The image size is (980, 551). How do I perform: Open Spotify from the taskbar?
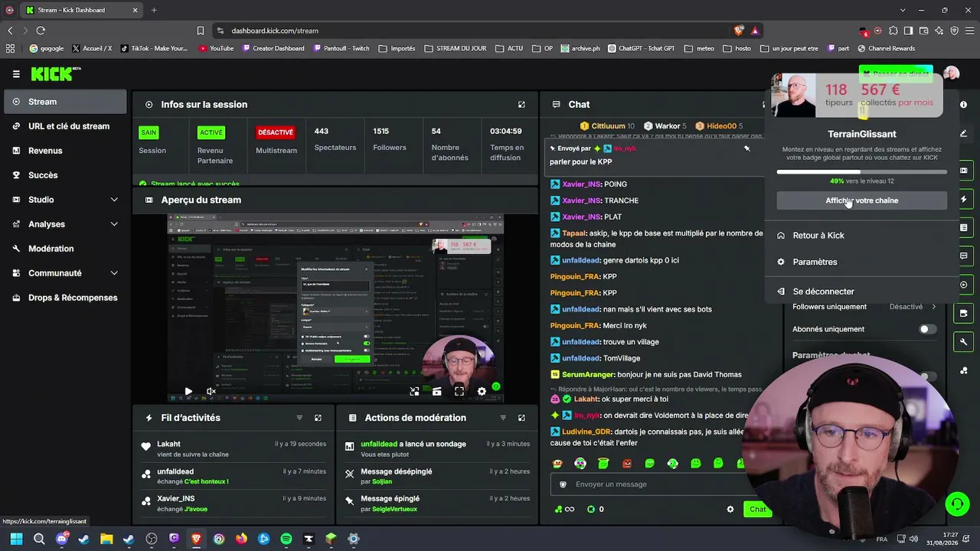click(x=286, y=539)
